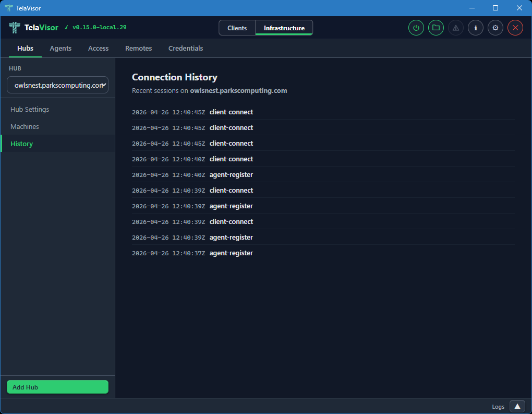The height and width of the screenshot is (414, 532).
Task: Click the red X quit icon
Action: pos(515,28)
